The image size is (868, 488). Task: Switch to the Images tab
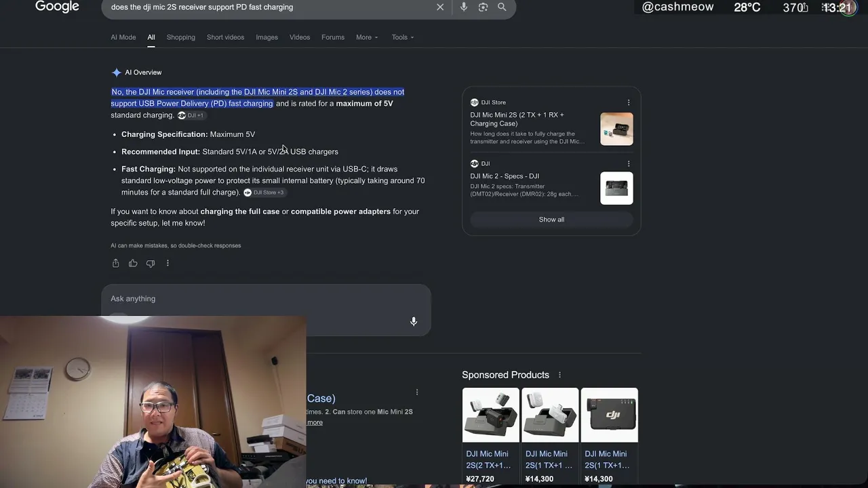(x=267, y=37)
